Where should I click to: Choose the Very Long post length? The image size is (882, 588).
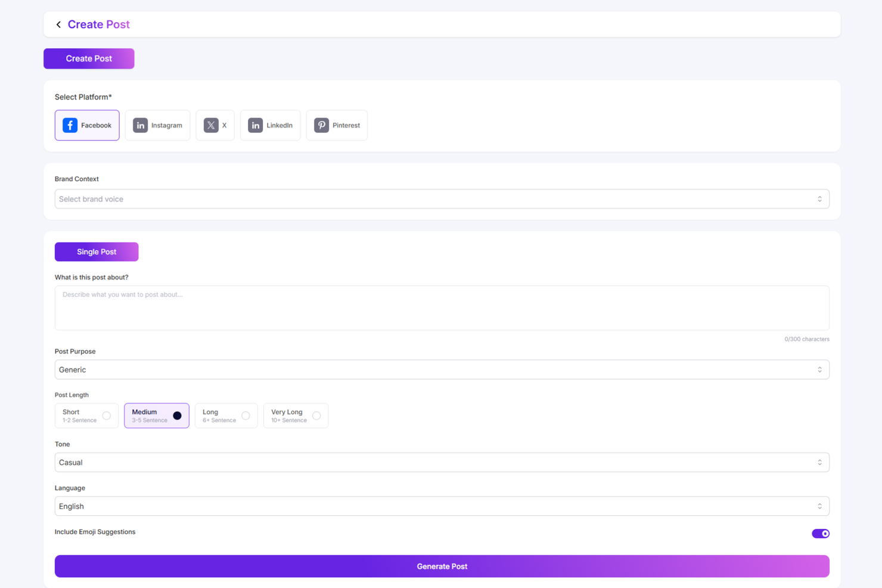click(296, 415)
